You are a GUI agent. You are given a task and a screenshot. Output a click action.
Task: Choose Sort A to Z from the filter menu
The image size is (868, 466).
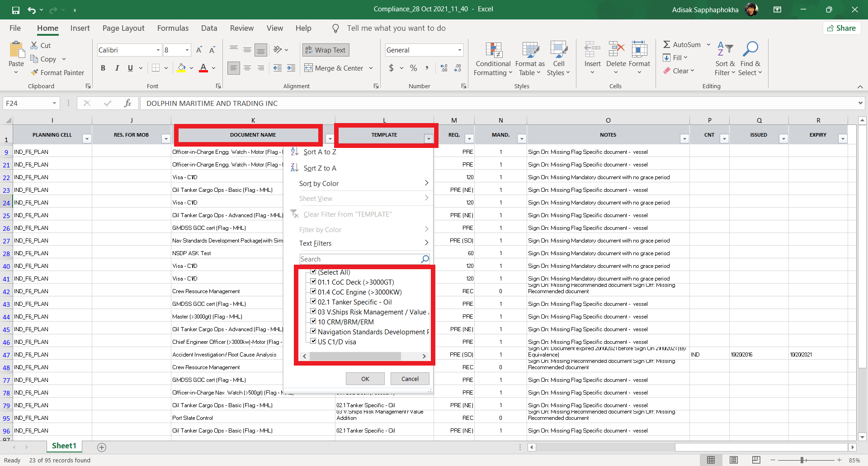pyautogui.click(x=320, y=152)
